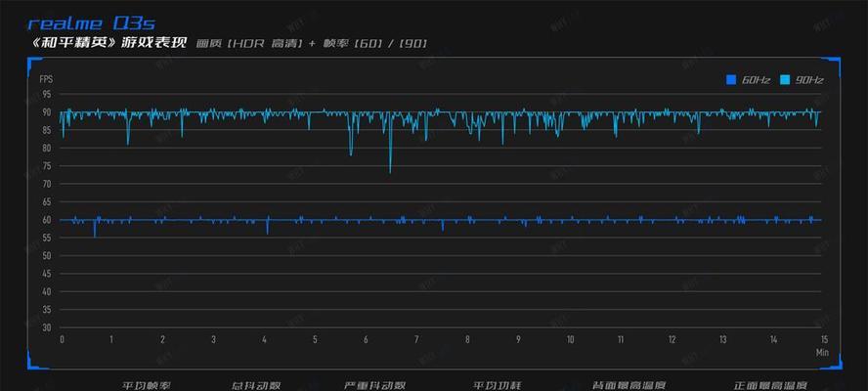Click the 13-minute tick on time axis
The image size is (868, 391).
click(723, 340)
